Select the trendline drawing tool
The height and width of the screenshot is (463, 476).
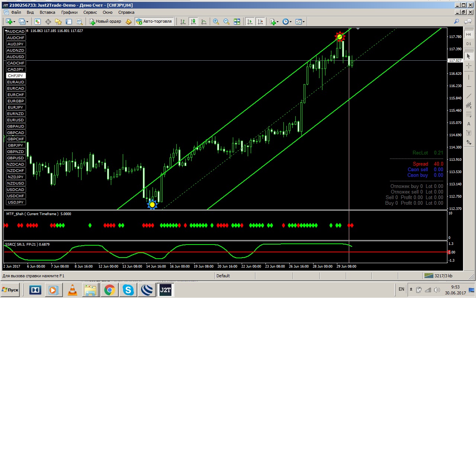(x=469, y=96)
